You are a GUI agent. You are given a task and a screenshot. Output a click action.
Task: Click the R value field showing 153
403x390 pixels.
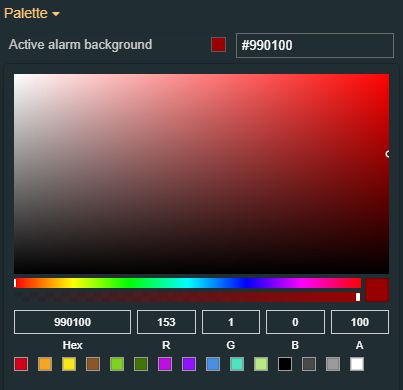click(166, 322)
